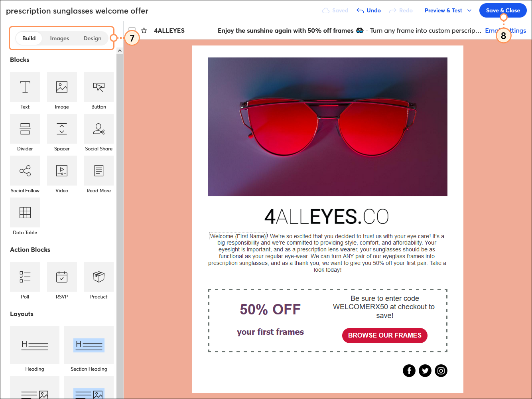Add an Image block
The width and height of the screenshot is (532, 399).
[62, 87]
